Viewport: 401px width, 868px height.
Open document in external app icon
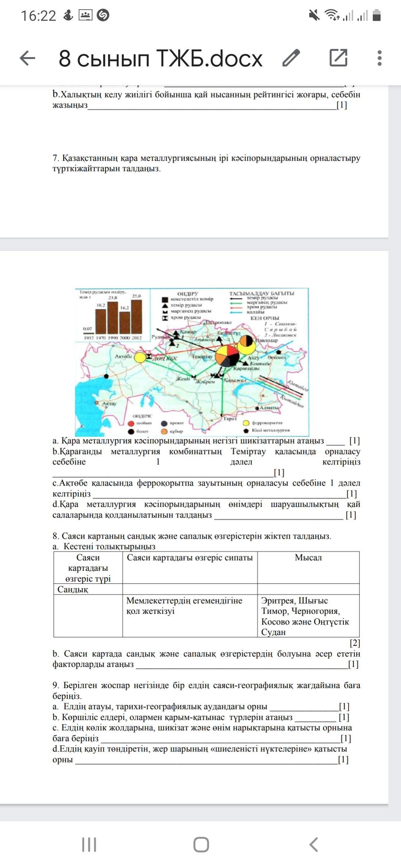338,58
